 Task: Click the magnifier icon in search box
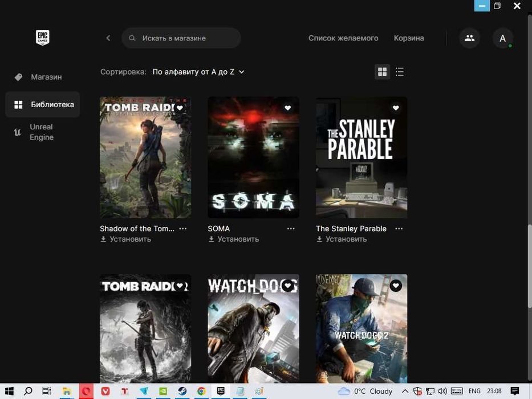[132, 38]
